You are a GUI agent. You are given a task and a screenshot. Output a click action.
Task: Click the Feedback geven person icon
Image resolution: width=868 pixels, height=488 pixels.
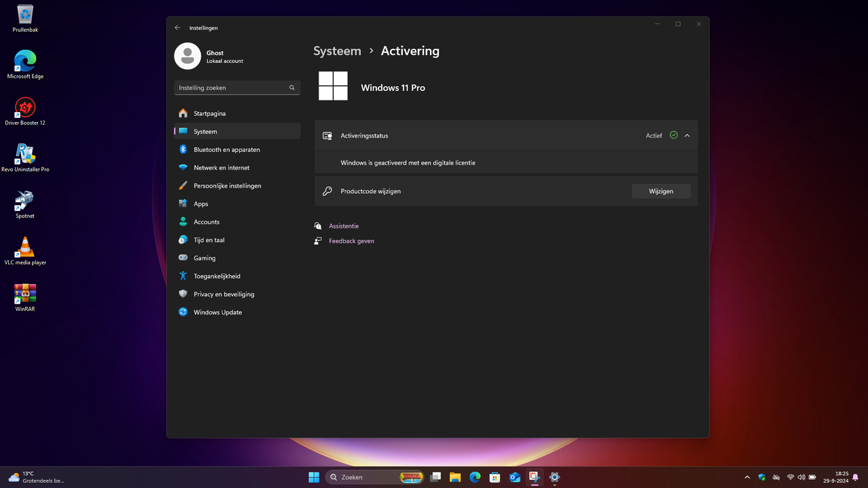pyautogui.click(x=318, y=241)
